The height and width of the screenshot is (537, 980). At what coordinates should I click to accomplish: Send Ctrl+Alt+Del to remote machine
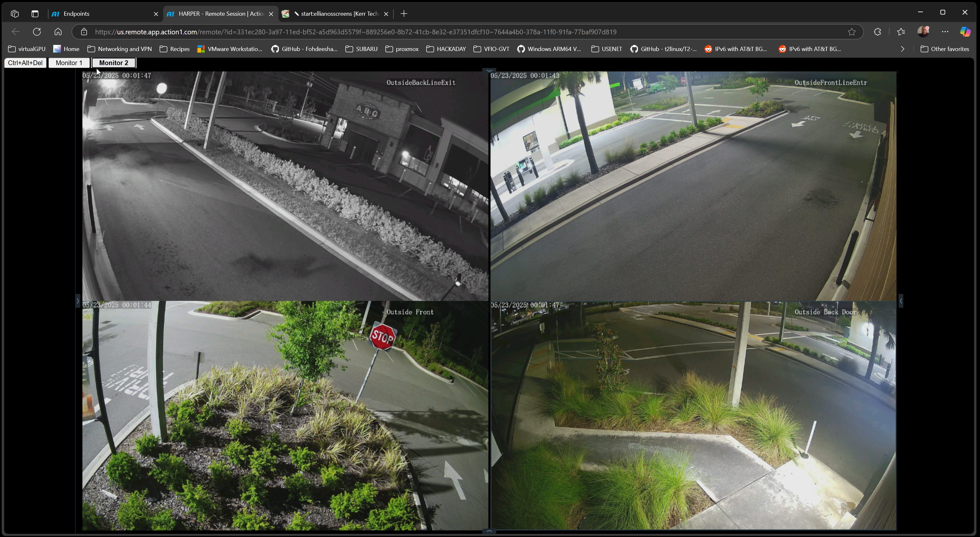[25, 63]
